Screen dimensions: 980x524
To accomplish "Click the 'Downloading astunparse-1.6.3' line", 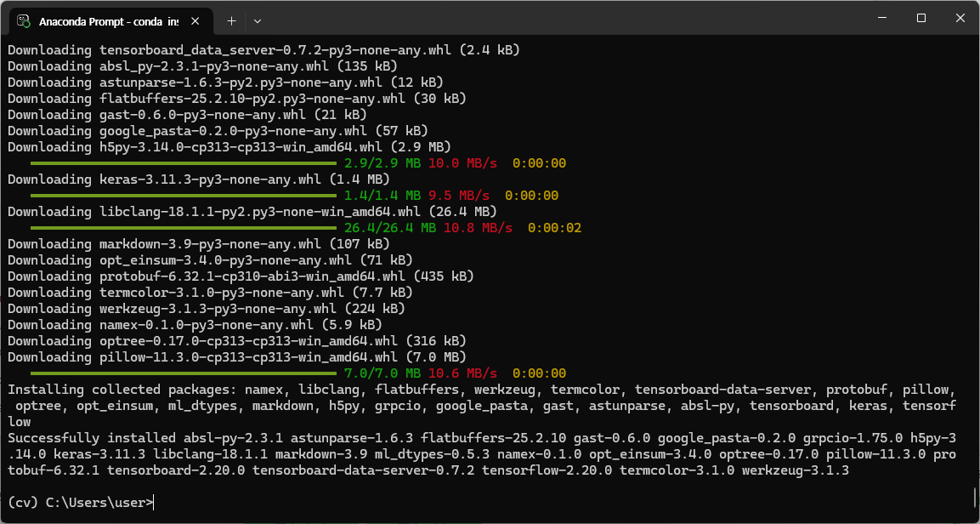I will coord(225,82).
